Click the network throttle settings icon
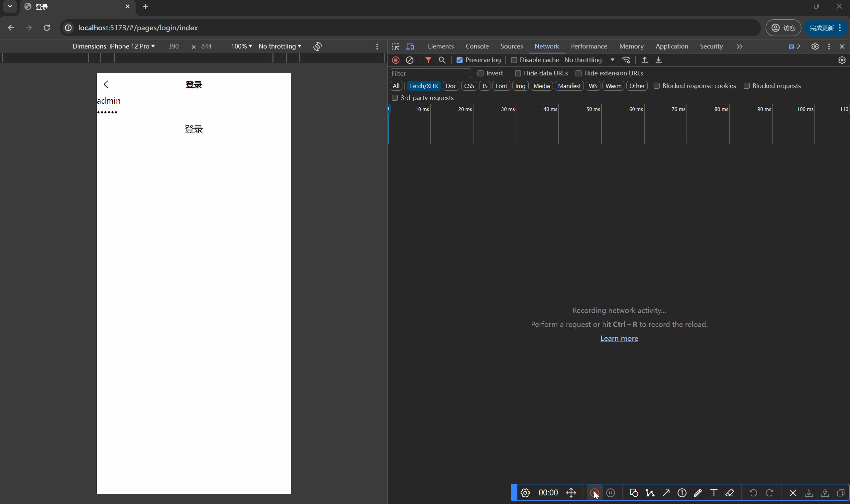 point(626,59)
